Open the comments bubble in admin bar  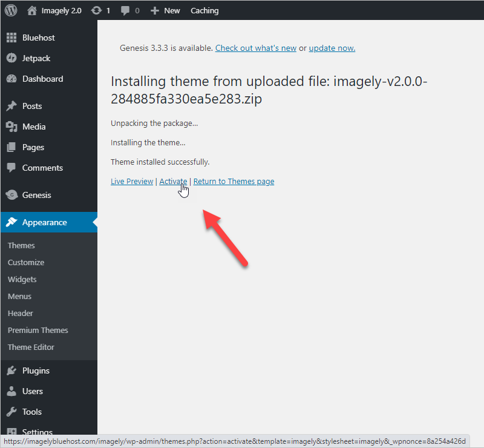click(x=125, y=11)
